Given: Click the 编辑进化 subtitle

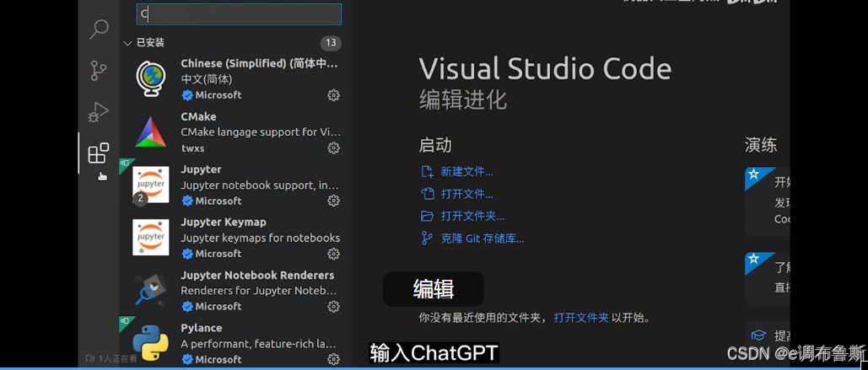Looking at the screenshot, I should tap(463, 100).
